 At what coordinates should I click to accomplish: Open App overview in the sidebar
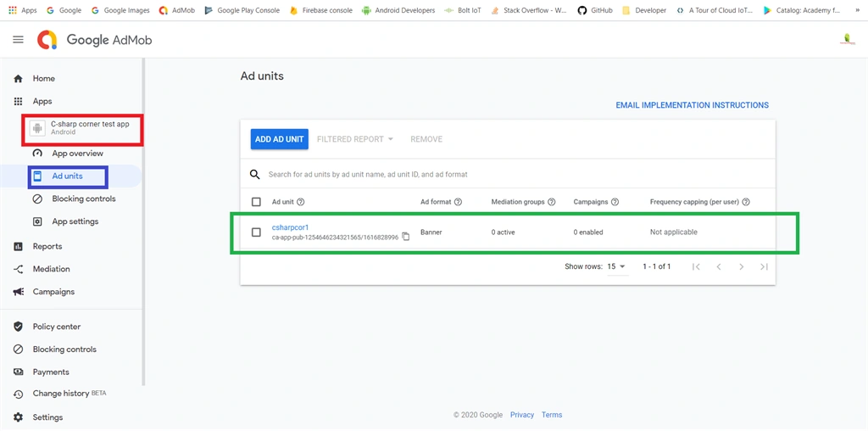point(78,154)
